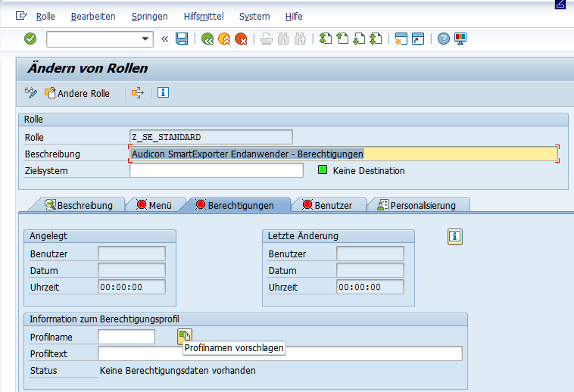Image resolution: width=574 pixels, height=392 pixels.
Task: Click the info icon beside Letzte Änderung
Action: click(x=454, y=237)
